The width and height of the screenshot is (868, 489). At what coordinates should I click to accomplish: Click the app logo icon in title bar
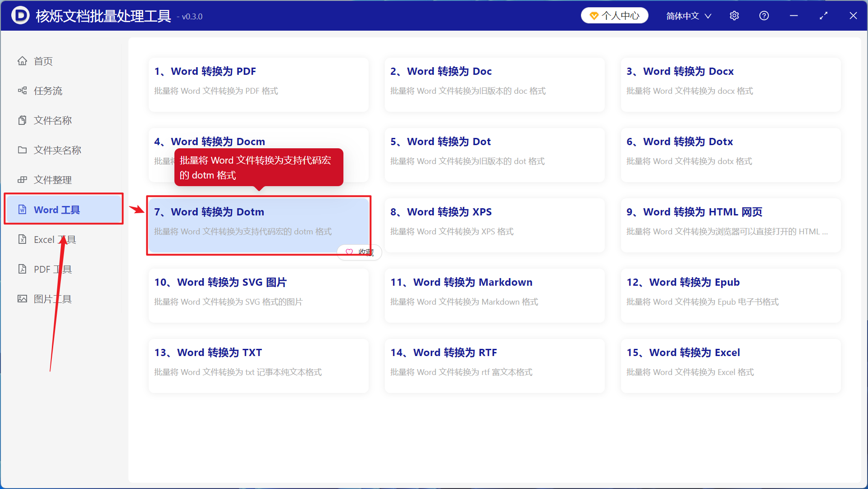20,15
